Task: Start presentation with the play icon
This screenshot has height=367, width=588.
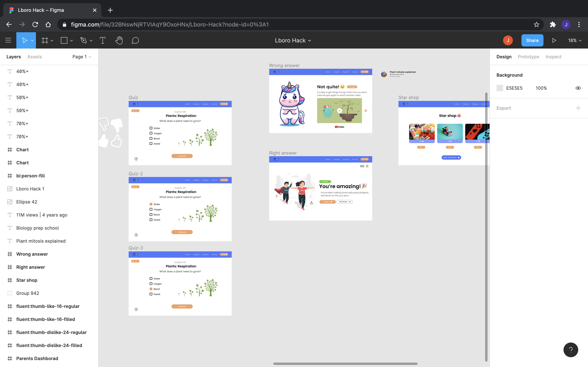Action: click(554, 40)
